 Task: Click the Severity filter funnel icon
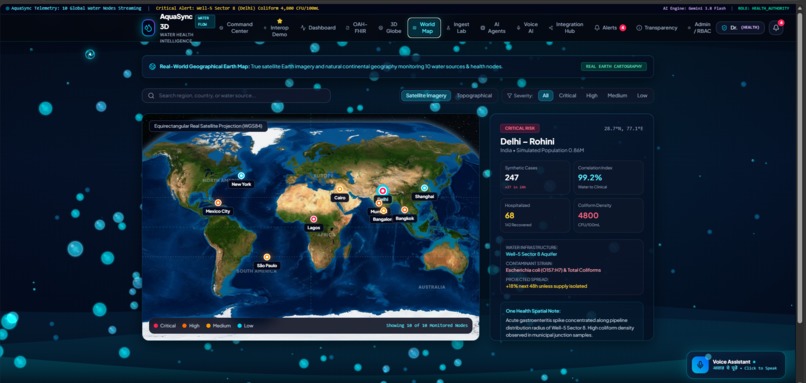(509, 96)
